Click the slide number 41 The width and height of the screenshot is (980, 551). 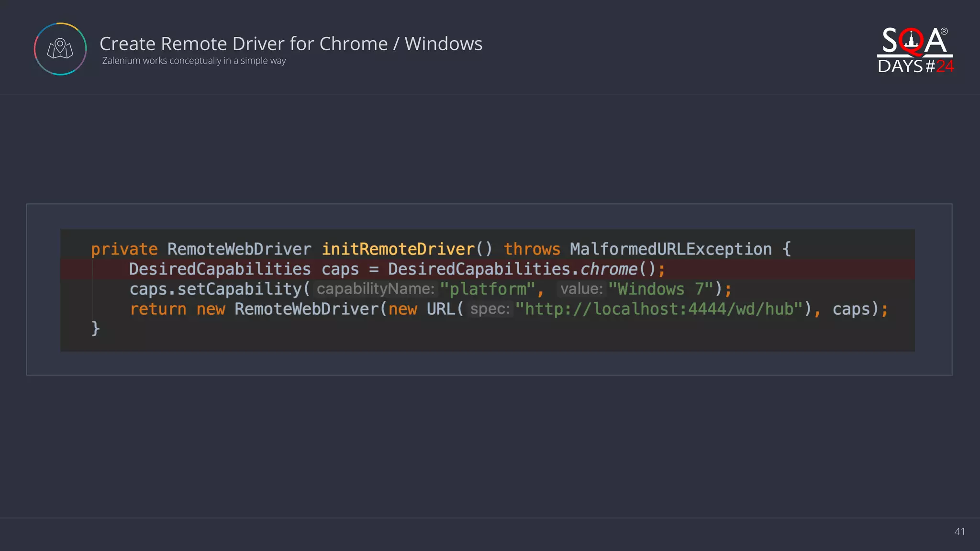(x=959, y=531)
